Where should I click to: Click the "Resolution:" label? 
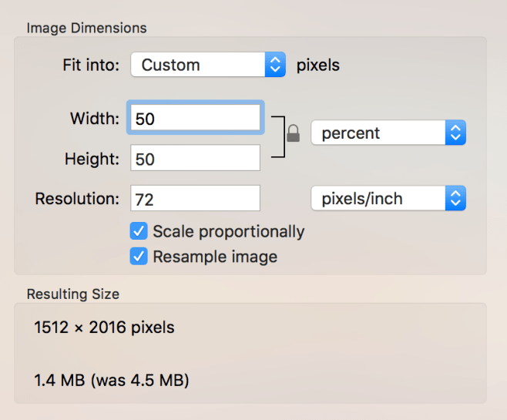77,199
